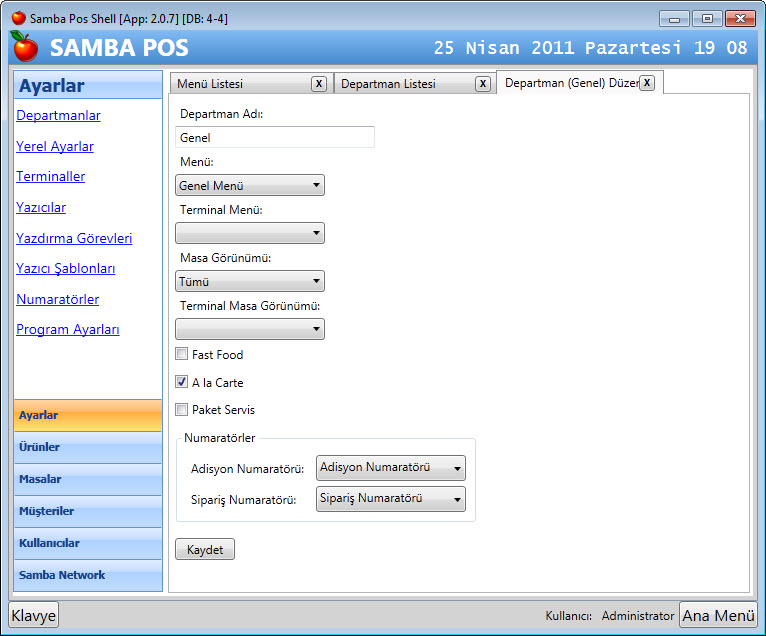
Task: Open the Yazıcılar settings link
Action: pyautogui.click(x=41, y=208)
